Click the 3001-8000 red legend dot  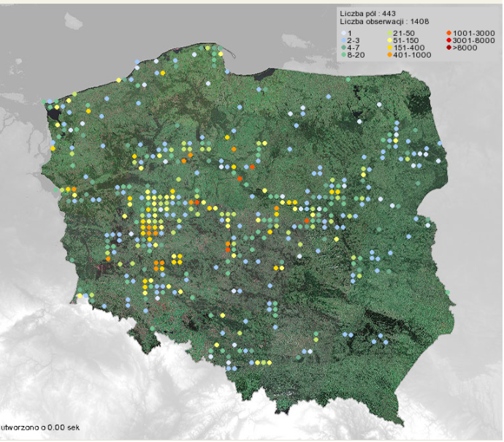point(448,41)
